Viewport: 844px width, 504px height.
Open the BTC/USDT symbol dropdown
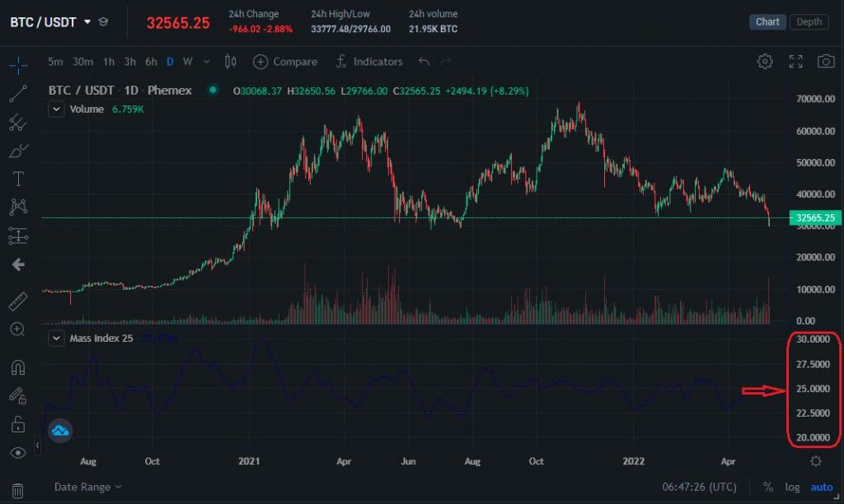[87, 22]
